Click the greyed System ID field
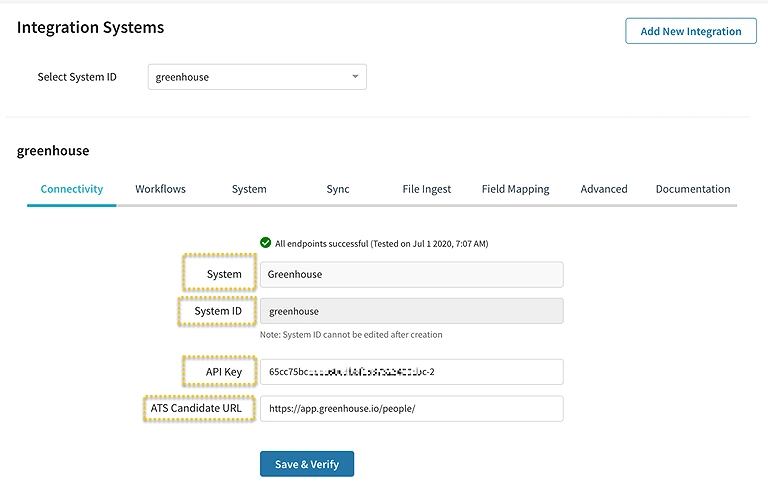 click(411, 311)
